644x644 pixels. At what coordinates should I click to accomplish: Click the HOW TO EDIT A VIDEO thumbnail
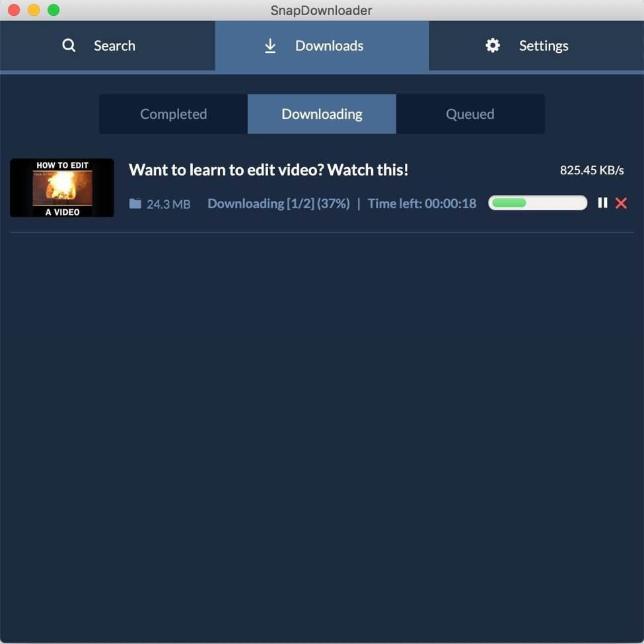[x=62, y=188]
